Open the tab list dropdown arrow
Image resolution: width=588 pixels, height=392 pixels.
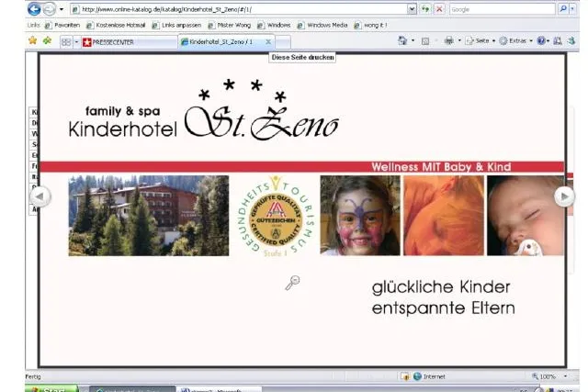pos(76,42)
